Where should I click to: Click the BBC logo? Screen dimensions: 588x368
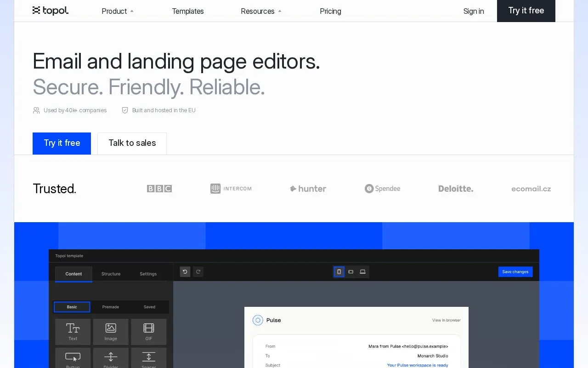[x=159, y=189]
